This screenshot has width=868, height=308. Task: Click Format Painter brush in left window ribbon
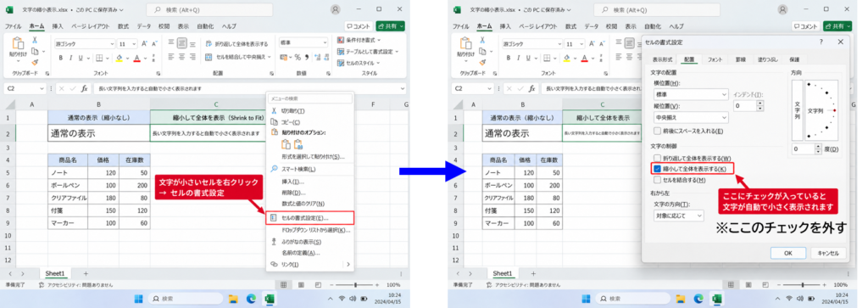point(34,63)
